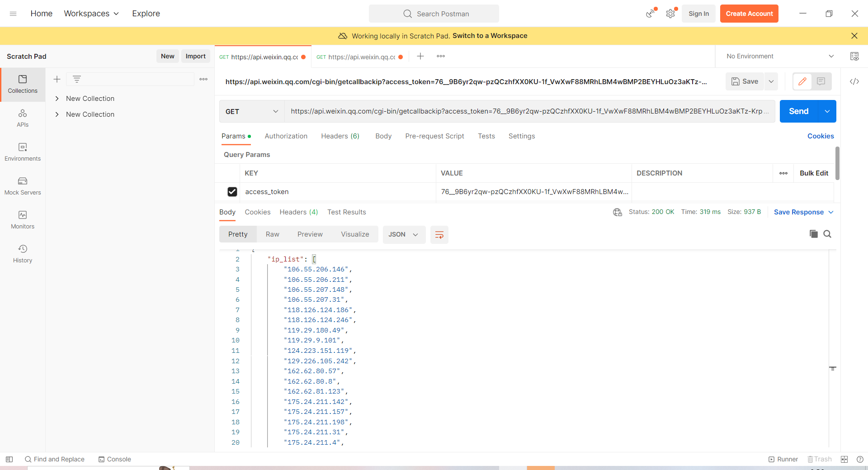Image resolution: width=868 pixels, height=470 pixels.
Task: Expand the Workspaces dropdown
Action: 91,14
